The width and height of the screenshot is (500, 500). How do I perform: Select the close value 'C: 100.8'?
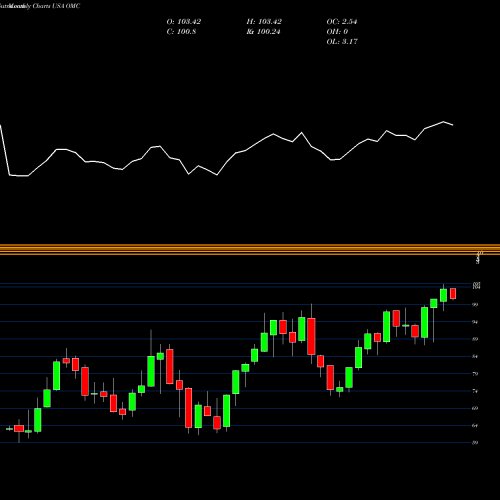tap(181, 32)
